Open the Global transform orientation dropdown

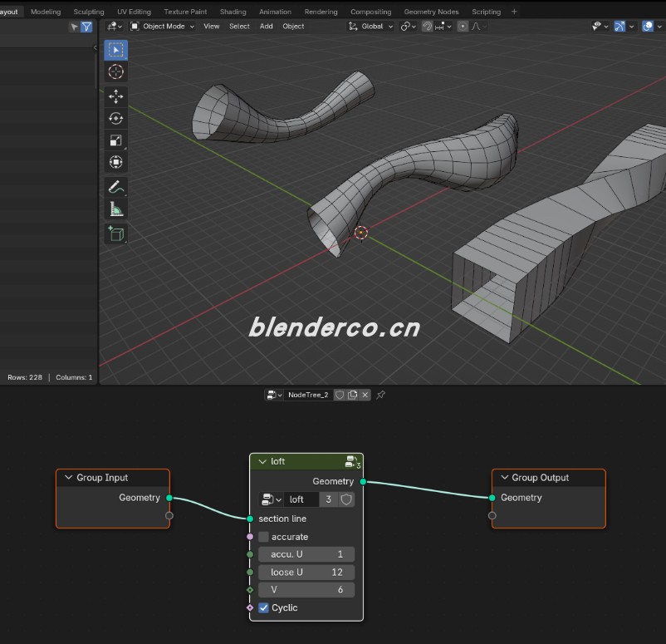pos(370,27)
